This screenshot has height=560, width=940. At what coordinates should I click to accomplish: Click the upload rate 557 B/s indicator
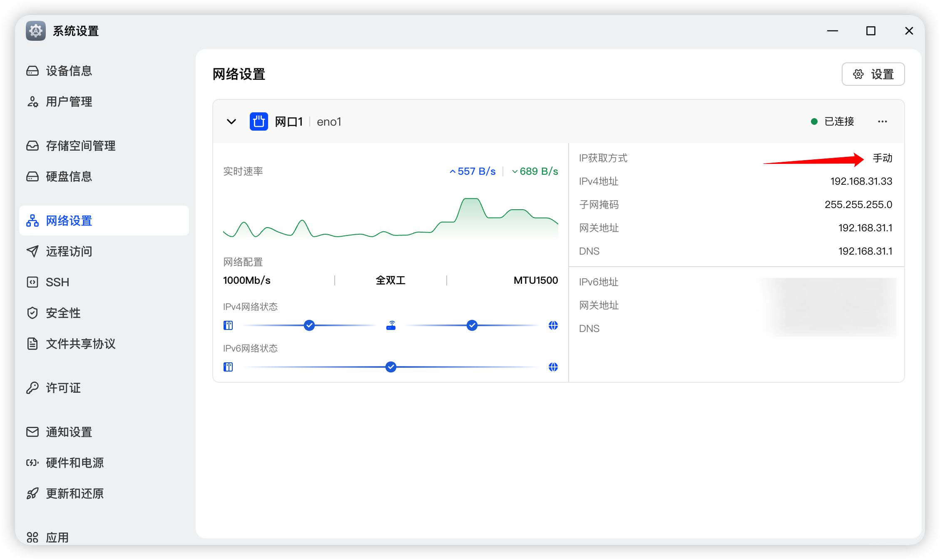(x=473, y=171)
